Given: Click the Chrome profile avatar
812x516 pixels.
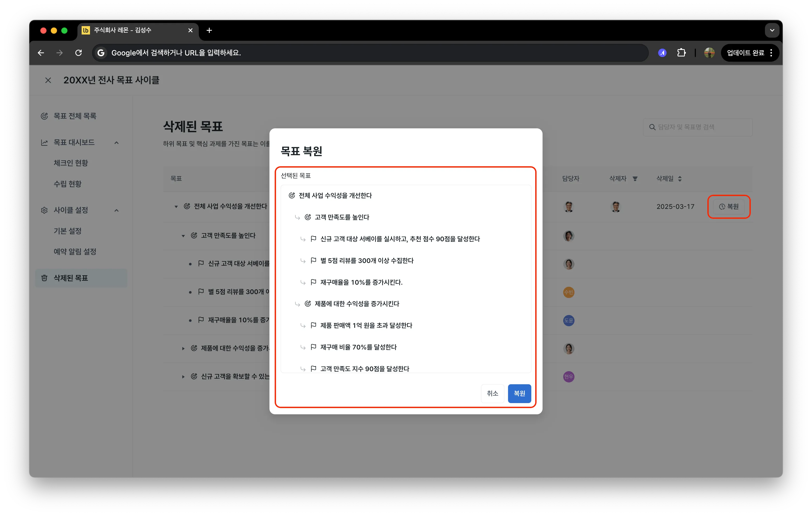Looking at the screenshot, I should coord(709,53).
